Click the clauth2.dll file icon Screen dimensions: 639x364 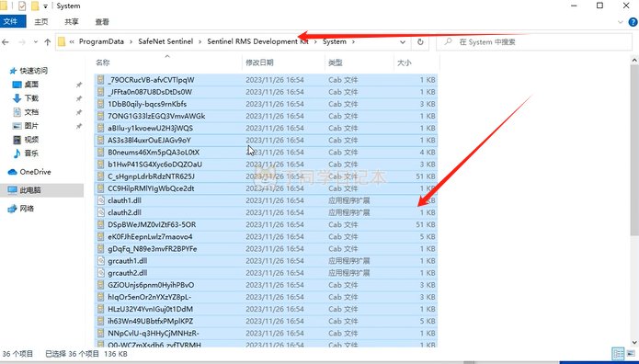(100, 212)
